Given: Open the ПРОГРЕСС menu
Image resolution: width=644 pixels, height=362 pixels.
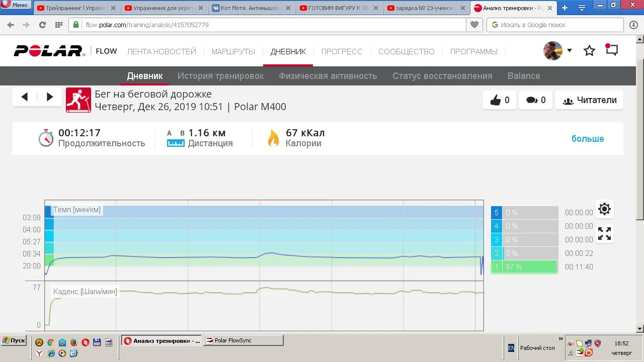Looking at the screenshot, I should (x=342, y=51).
